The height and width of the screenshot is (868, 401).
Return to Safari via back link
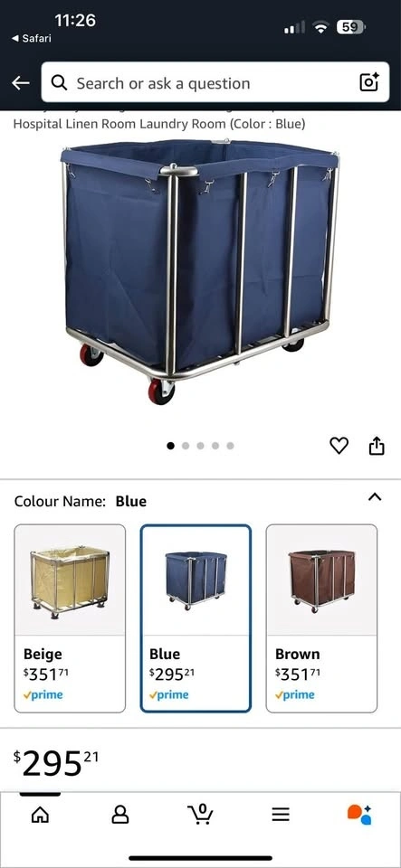tap(31, 38)
